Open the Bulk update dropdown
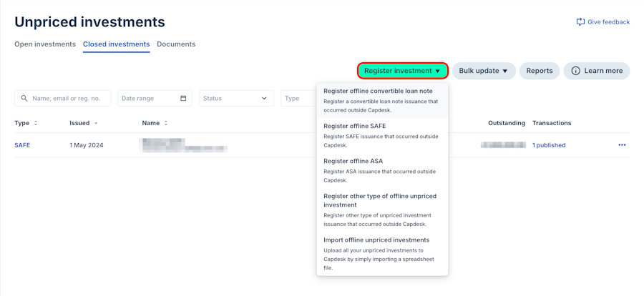The height and width of the screenshot is (296, 644). point(484,71)
